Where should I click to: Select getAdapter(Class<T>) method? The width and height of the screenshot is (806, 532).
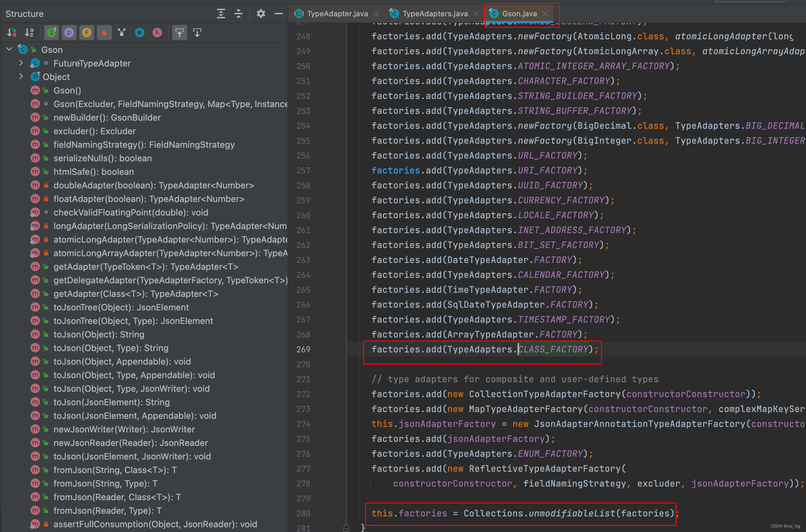136,294
